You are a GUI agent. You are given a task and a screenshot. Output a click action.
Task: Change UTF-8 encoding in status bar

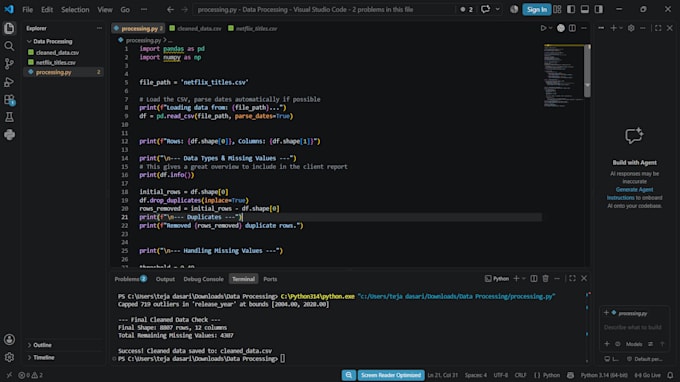point(500,375)
